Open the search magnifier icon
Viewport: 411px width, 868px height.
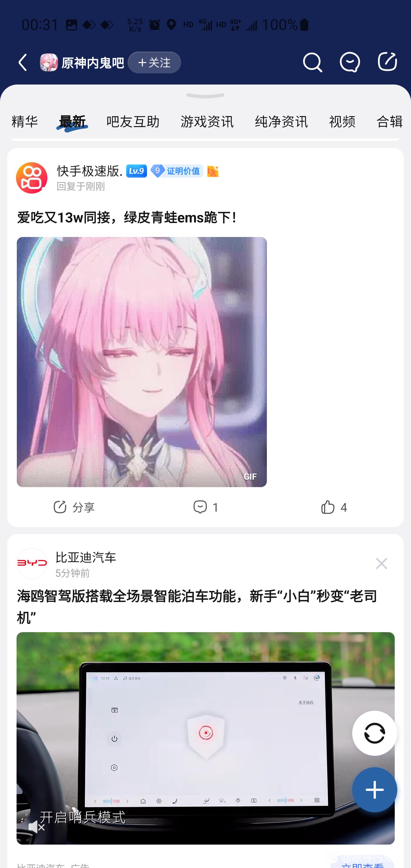[312, 62]
